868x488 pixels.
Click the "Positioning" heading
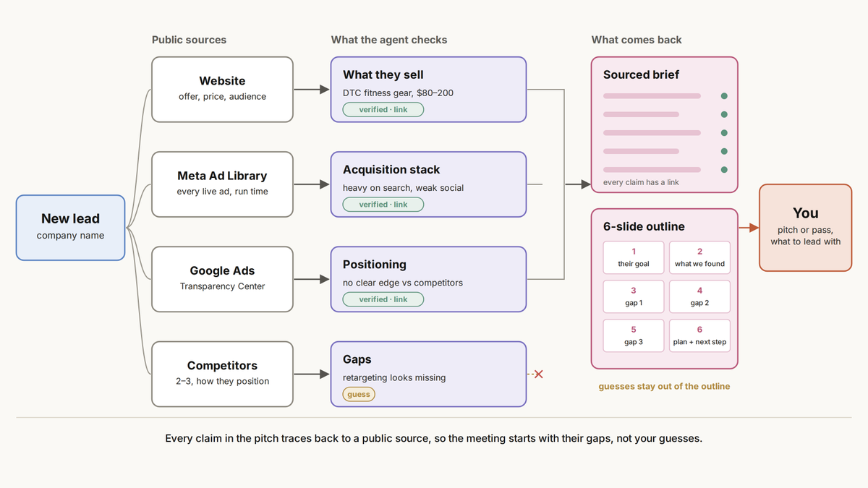coord(375,264)
